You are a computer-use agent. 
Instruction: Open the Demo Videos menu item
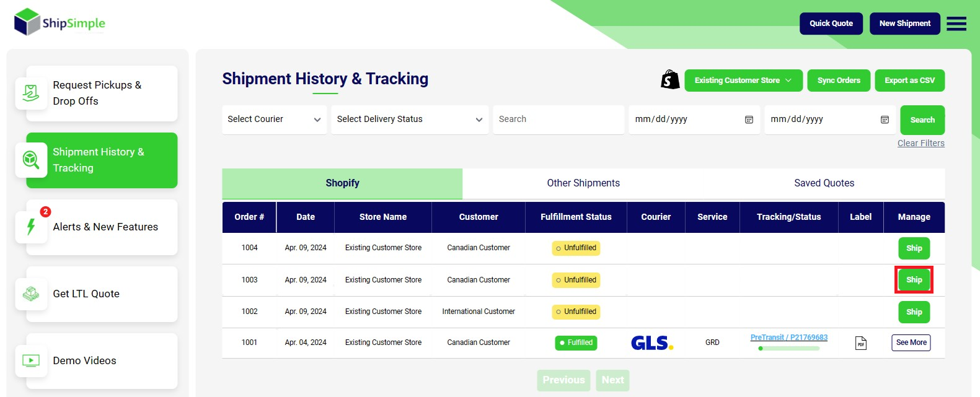pos(102,361)
